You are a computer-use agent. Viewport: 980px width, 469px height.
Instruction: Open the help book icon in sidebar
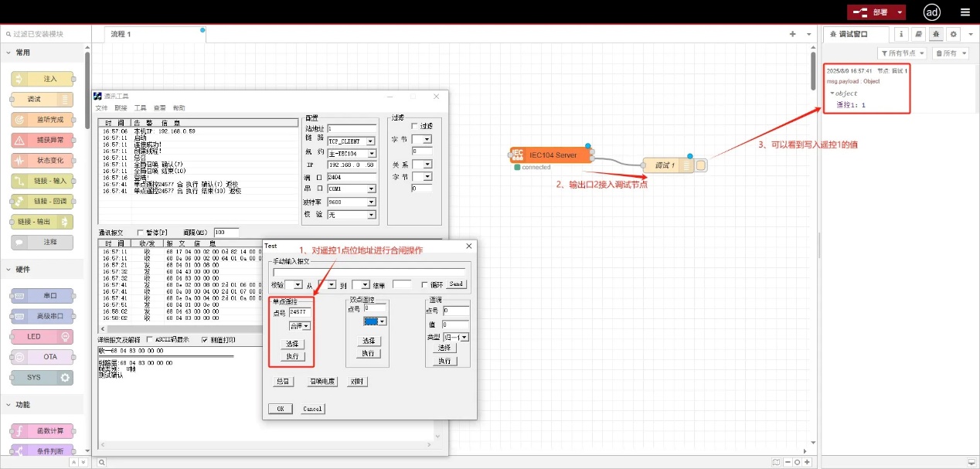[x=918, y=34]
